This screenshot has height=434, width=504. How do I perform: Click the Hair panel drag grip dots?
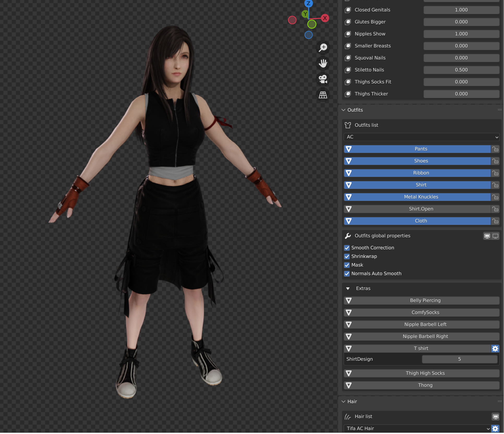pos(500,402)
